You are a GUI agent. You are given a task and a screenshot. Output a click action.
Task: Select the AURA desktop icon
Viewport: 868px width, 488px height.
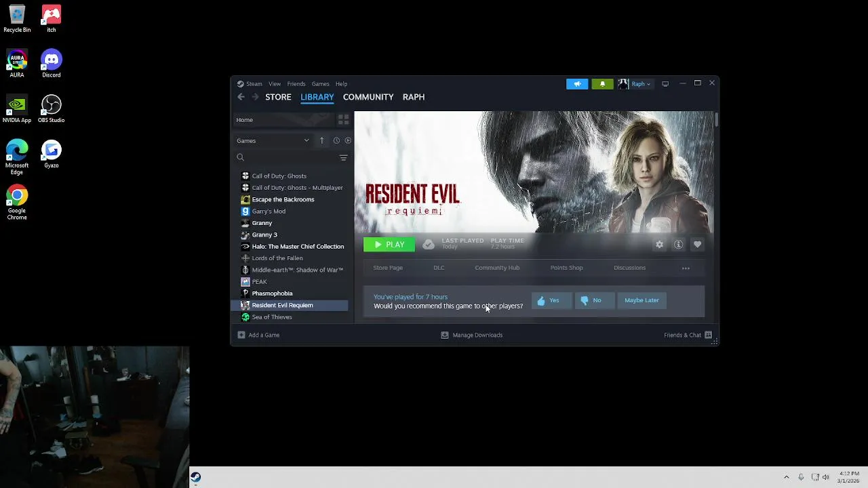[x=17, y=64]
